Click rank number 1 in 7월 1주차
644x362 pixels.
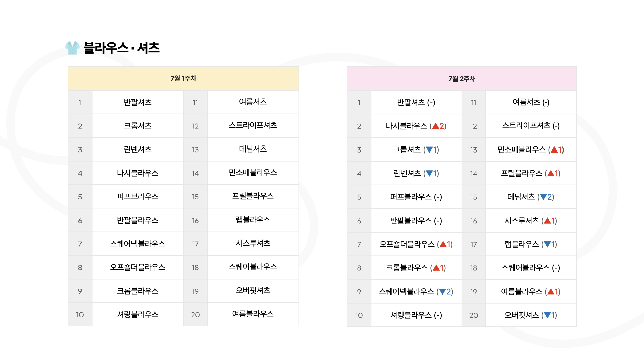click(x=80, y=103)
